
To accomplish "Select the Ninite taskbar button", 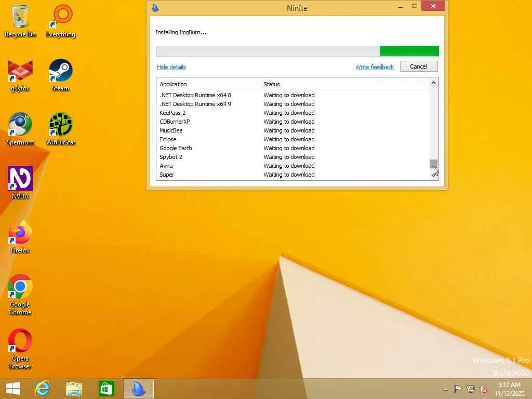I will (x=138, y=389).
